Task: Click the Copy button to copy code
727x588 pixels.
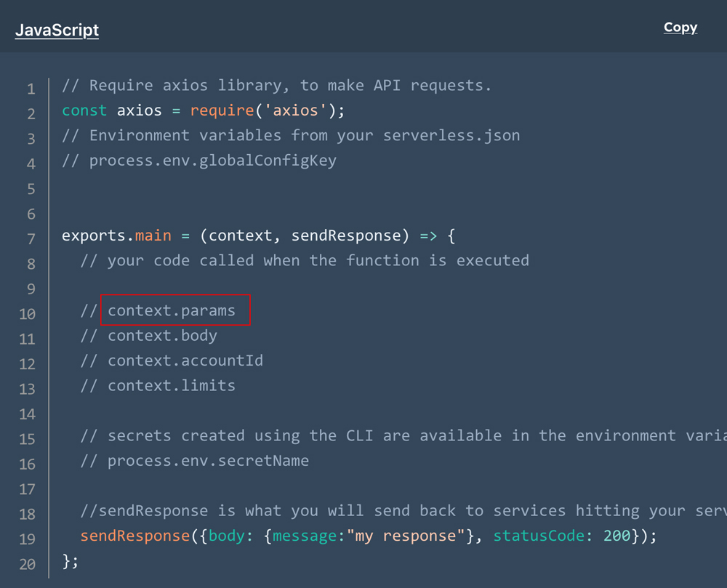Action: tap(679, 27)
